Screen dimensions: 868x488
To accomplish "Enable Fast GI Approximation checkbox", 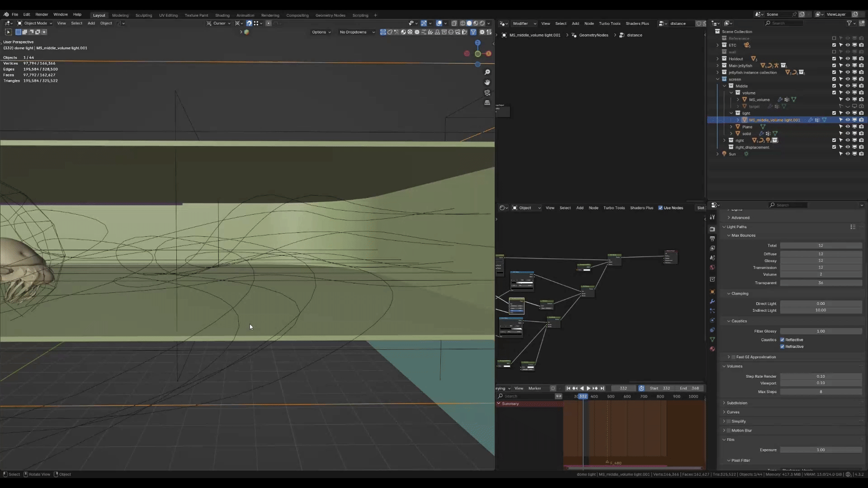I will point(733,357).
